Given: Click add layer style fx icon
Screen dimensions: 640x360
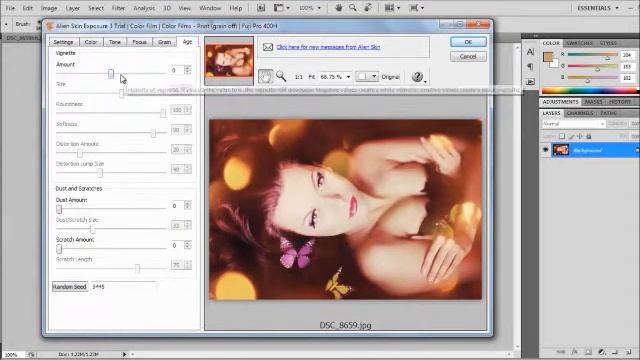Looking at the screenshot, I should (574, 351).
